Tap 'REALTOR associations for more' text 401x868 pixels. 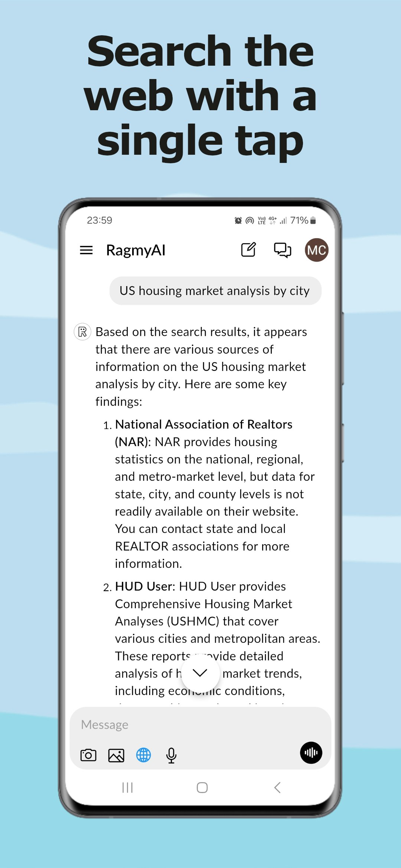click(202, 546)
